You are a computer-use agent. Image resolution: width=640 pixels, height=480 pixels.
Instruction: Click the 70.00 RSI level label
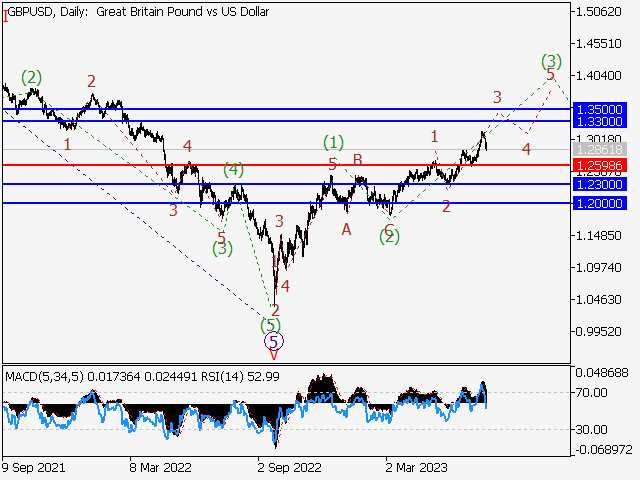pos(591,393)
